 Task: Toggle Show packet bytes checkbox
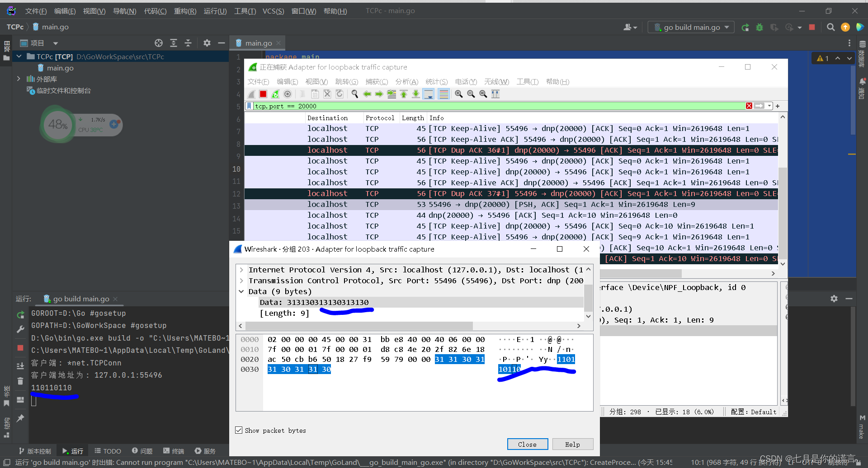pyautogui.click(x=239, y=431)
